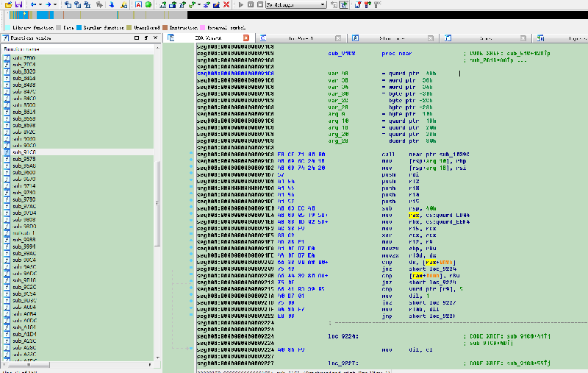Image resolution: width=588 pixels, height=373 pixels.
Task: Click the green circle toolbar icon
Action: point(148,4)
